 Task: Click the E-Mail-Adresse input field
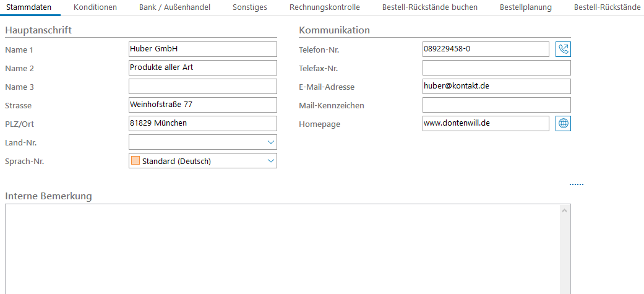coord(496,87)
